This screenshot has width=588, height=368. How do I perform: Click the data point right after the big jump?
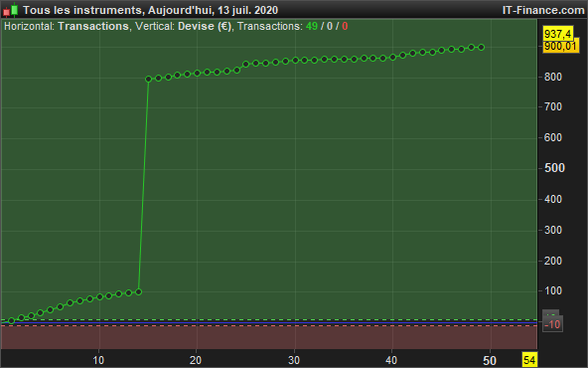(x=149, y=79)
